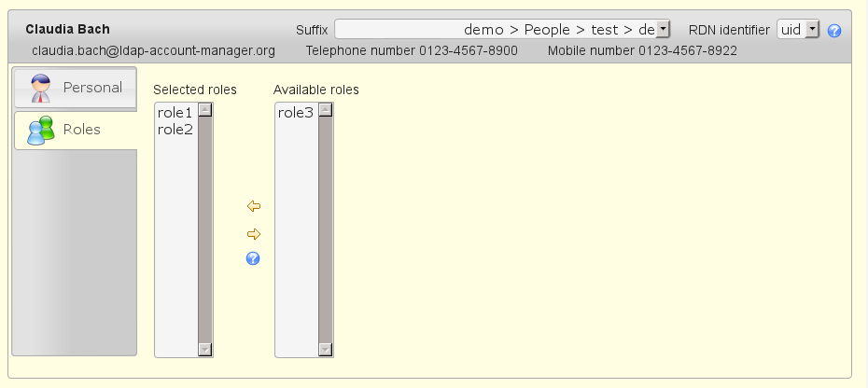Click the claudia.bach email address
The width and height of the screenshot is (868, 388).
point(154,50)
